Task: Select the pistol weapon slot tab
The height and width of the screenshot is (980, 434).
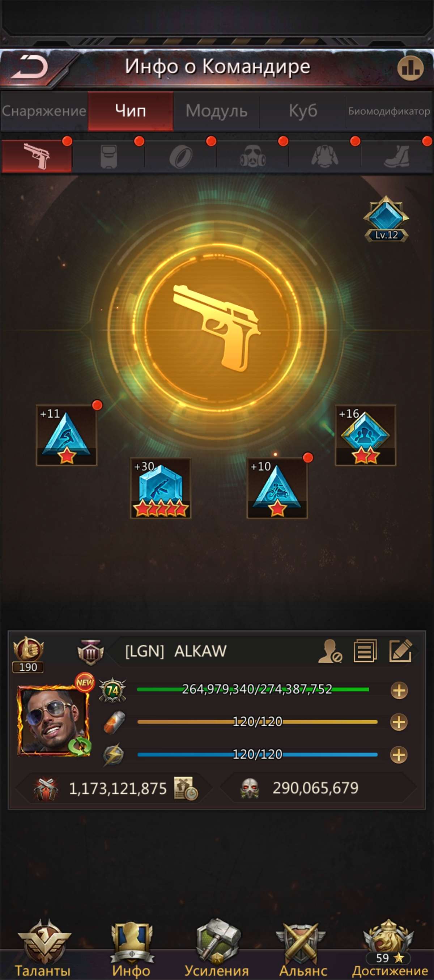Action: (37, 156)
